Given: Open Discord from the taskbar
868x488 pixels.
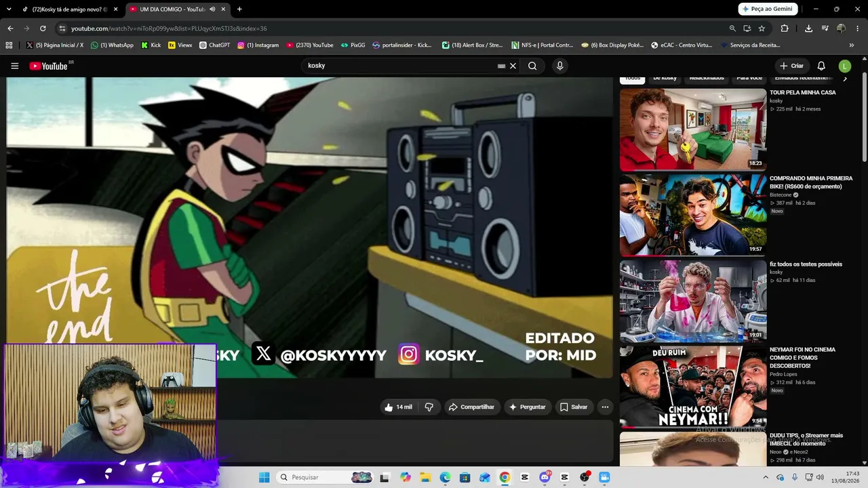Looking at the screenshot, I should click(x=545, y=477).
